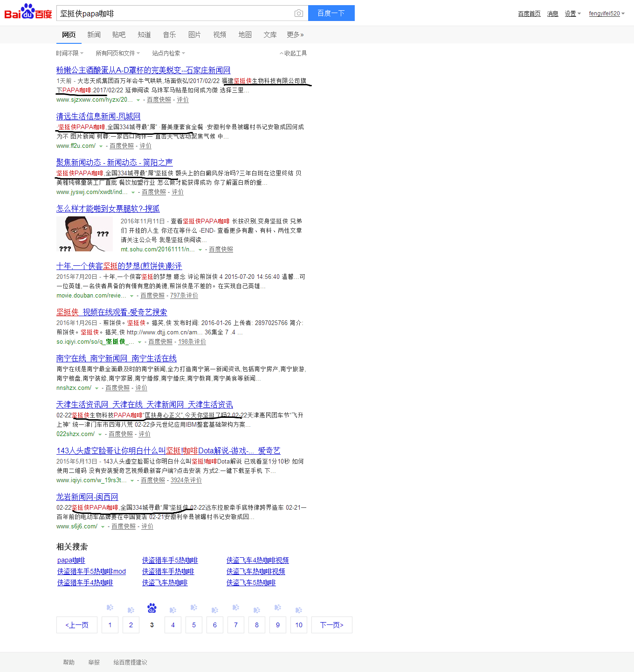Open result 粉嫩公主酒酿蛋 石家庄新闻网
This screenshot has width=634, height=672.
143,70
